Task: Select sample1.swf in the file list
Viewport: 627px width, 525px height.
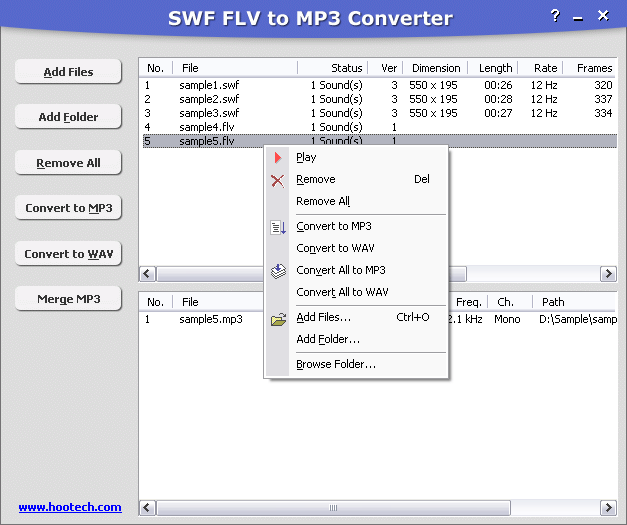Action: 211,86
